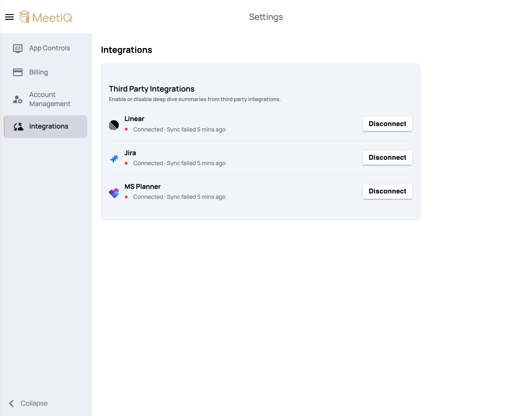Click the Jira integration name

(x=130, y=153)
